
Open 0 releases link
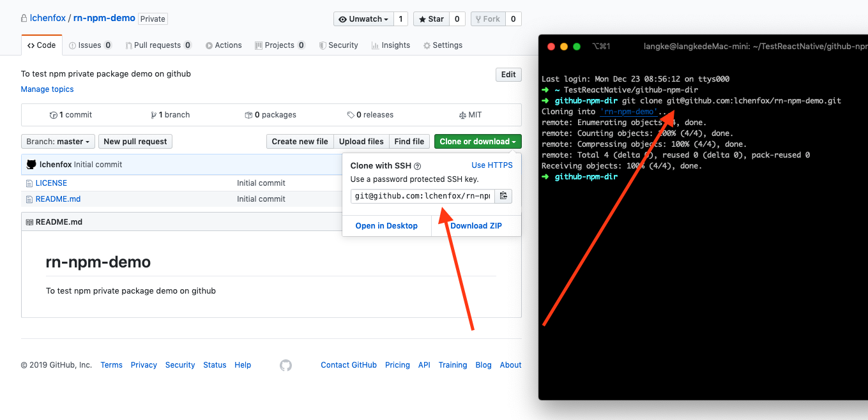click(x=370, y=115)
